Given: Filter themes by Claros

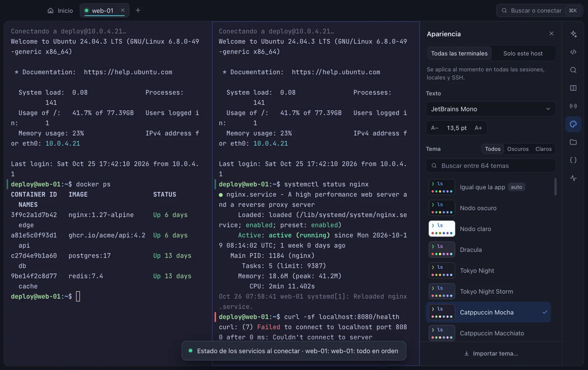Looking at the screenshot, I should pyautogui.click(x=543, y=149).
